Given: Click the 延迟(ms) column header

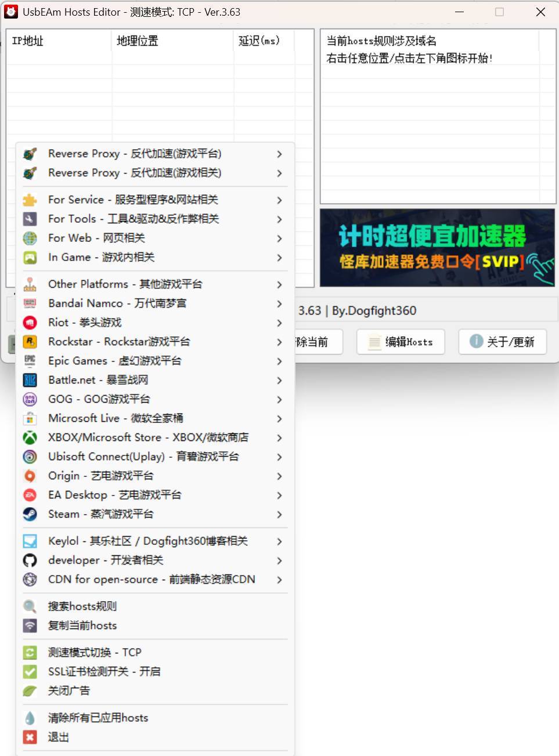Looking at the screenshot, I should coord(264,41).
